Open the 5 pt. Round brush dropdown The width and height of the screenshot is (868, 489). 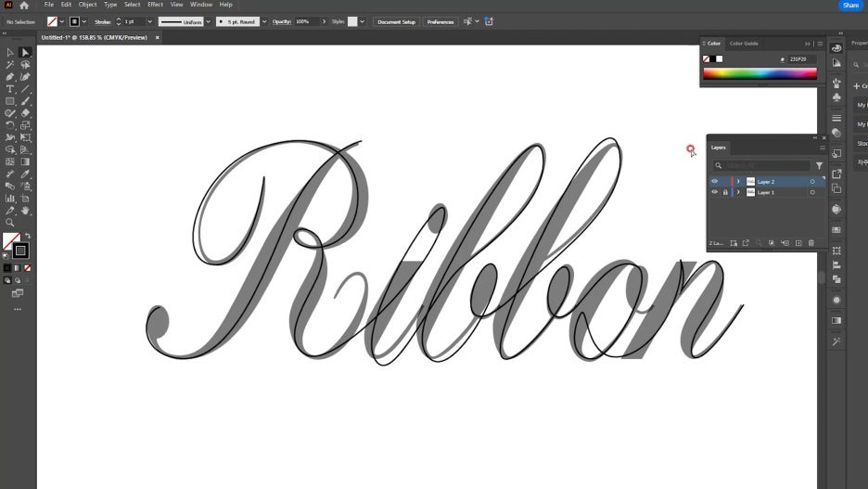[x=264, y=21]
